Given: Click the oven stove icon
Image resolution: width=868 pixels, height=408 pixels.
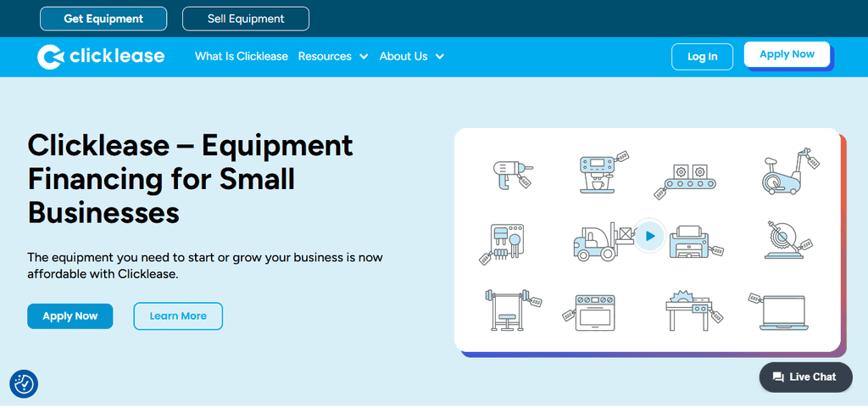Looking at the screenshot, I should point(589,312).
